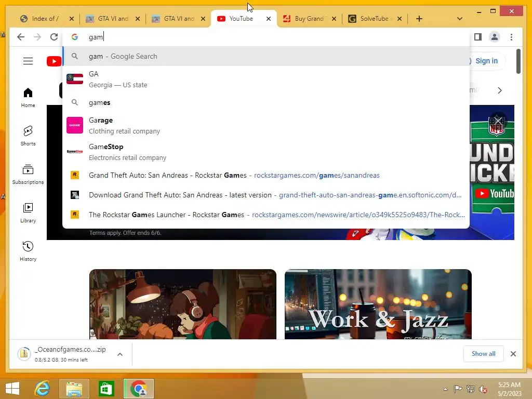Open File Explorer from taskbar
Screen dimensions: 532x399
pos(74,389)
